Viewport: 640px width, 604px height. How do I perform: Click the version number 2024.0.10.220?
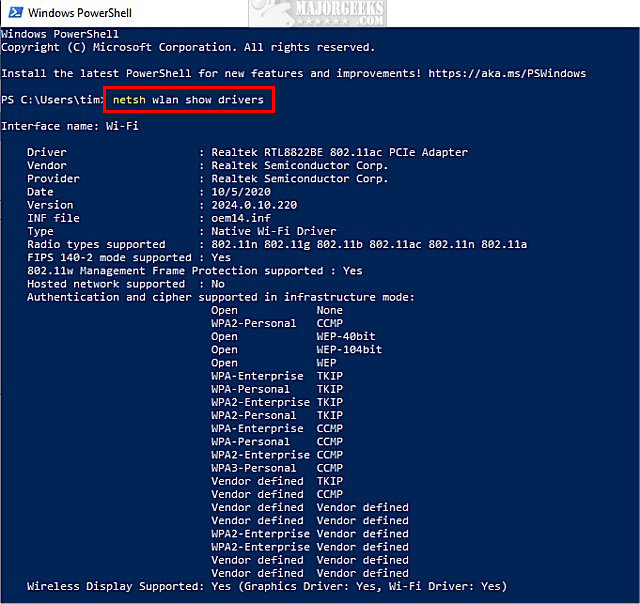tap(254, 205)
